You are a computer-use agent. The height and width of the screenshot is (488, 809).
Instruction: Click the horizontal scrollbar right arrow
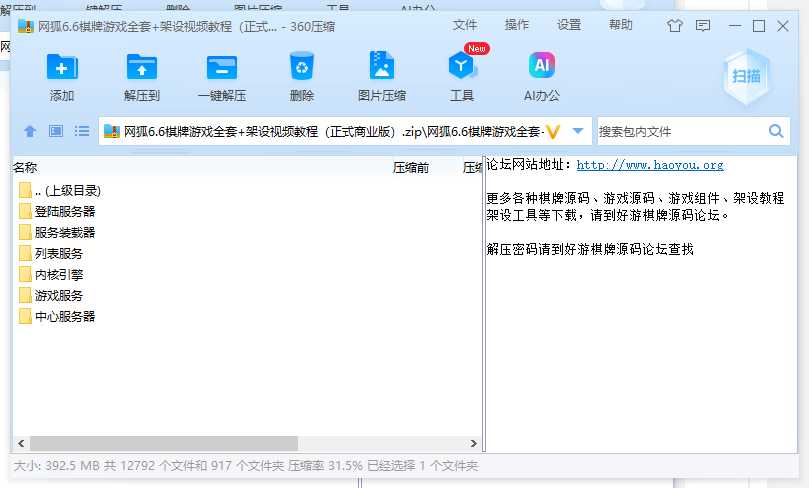474,443
